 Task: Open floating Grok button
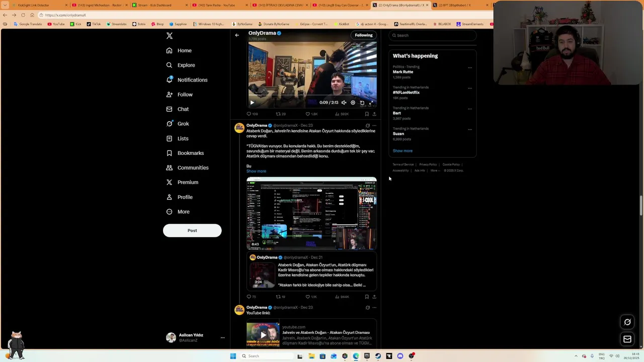(627, 322)
